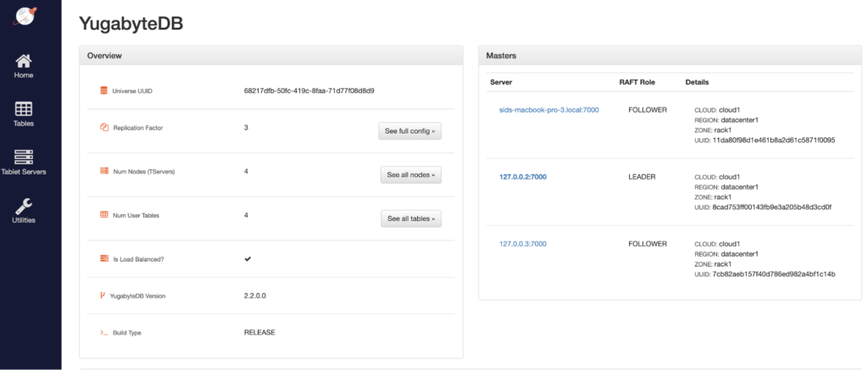Open the leader 127.0.0.2:7000 link

[523, 177]
